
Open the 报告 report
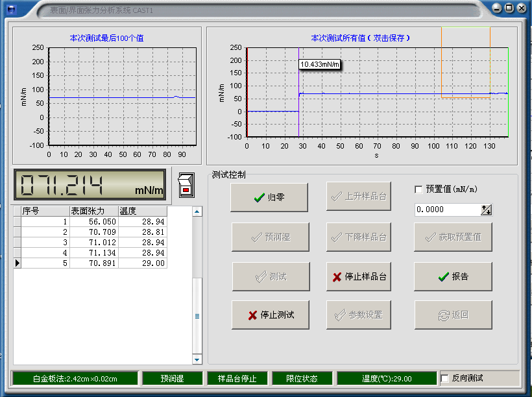[453, 276]
